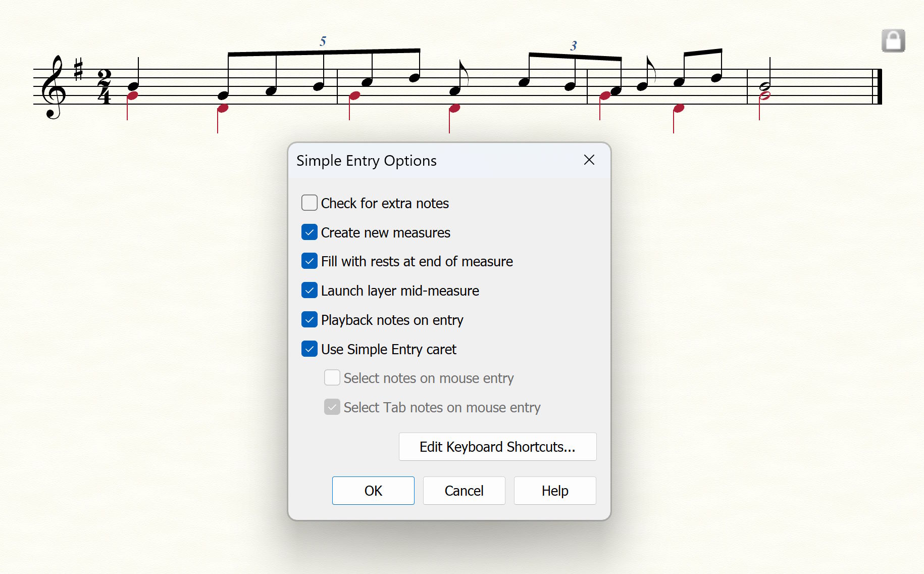This screenshot has width=924, height=574.
Task: Select the black half note in the last measure
Action: [765, 86]
